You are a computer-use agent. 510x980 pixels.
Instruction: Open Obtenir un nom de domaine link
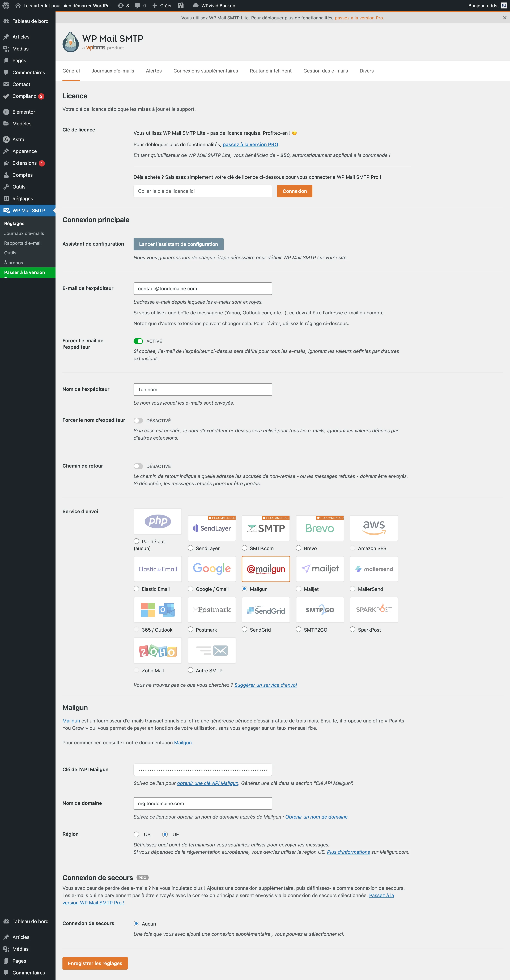(x=316, y=816)
